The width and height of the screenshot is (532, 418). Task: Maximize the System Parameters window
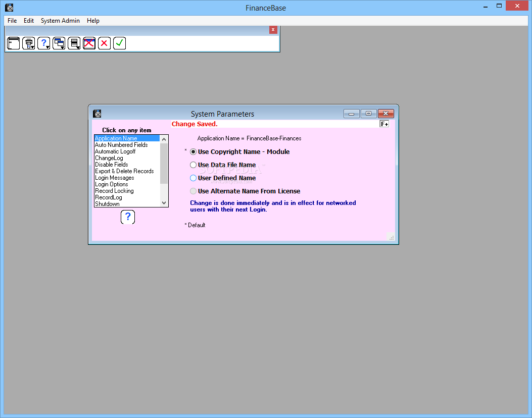(368, 114)
